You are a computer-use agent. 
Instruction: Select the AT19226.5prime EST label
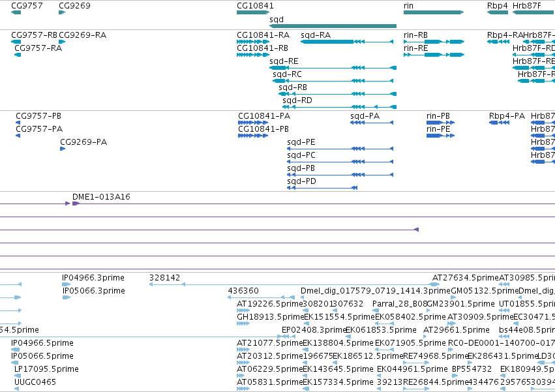click(270, 304)
